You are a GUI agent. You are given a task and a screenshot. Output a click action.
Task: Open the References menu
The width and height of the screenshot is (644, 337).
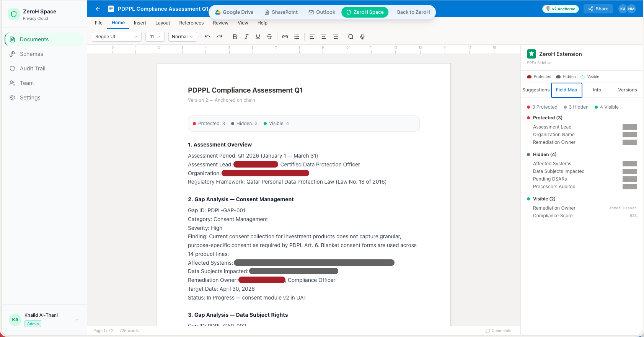[191, 23]
